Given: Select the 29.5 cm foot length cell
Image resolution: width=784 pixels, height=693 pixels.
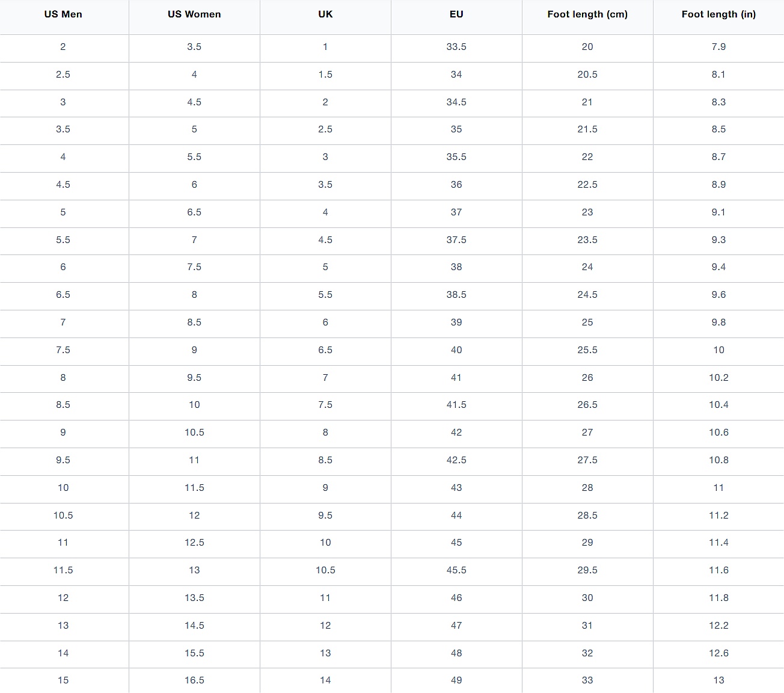Looking at the screenshot, I should [x=587, y=570].
